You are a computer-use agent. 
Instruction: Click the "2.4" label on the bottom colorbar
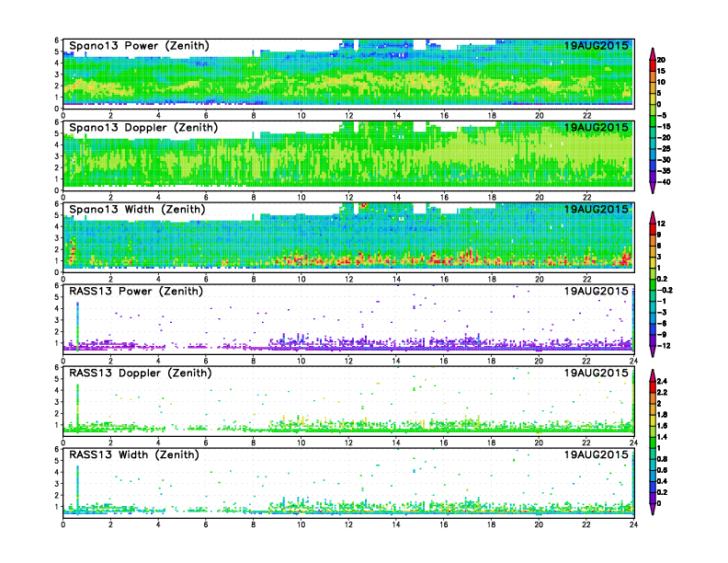[663, 382]
